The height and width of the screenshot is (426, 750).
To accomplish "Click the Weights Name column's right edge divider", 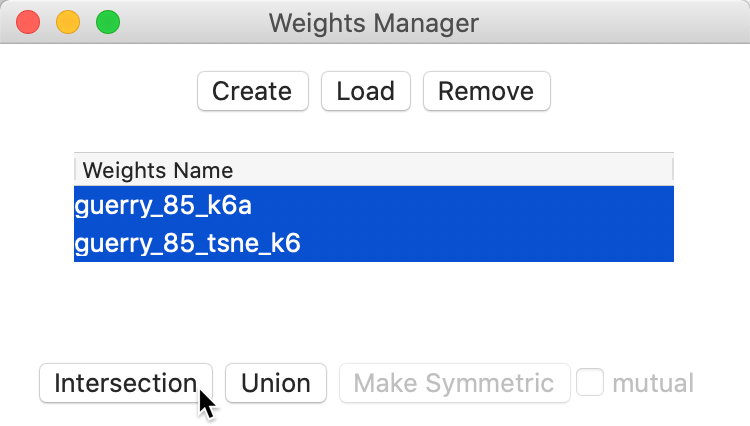I will click(x=673, y=170).
